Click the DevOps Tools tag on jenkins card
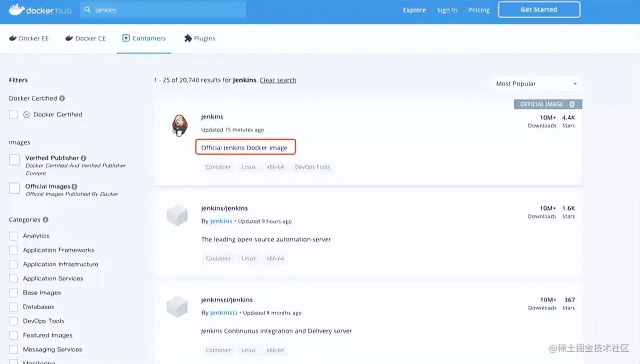Image resolution: width=640 pixels, height=364 pixels. 312,167
